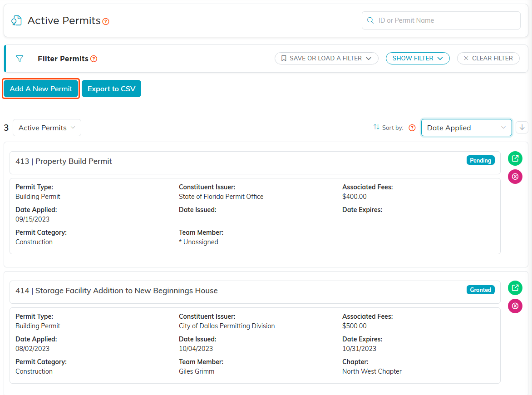Select the 413 | Property Build Permit title
Screen dimensions: 532x395
click(x=64, y=161)
